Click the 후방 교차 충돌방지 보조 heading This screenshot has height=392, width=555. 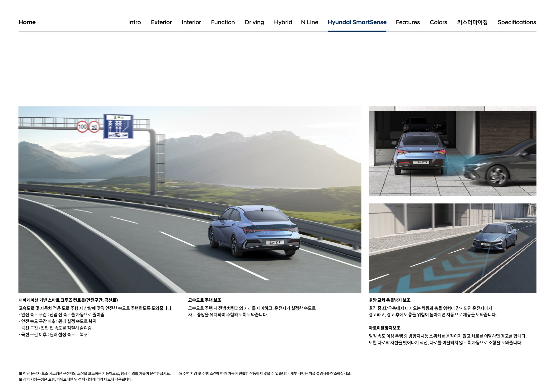[389, 300]
